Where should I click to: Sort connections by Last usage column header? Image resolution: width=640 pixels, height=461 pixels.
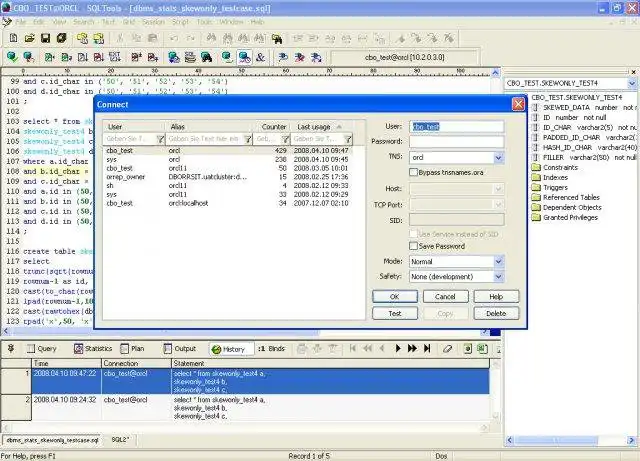[x=318, y=127]
